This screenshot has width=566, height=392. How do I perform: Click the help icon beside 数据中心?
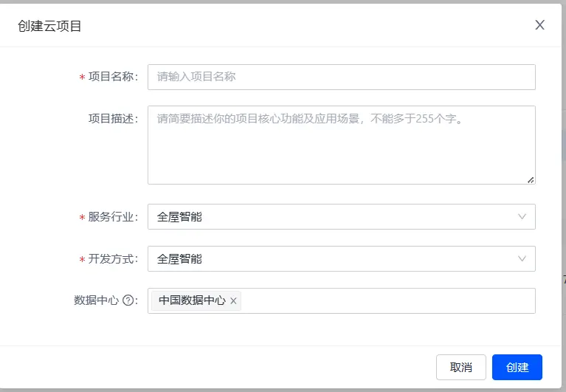coord(128,300)
